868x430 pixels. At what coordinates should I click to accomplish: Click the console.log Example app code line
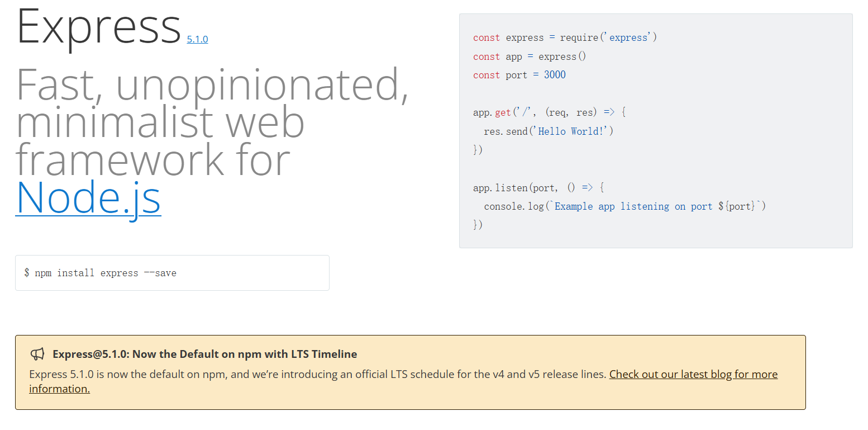click(625, 206)
